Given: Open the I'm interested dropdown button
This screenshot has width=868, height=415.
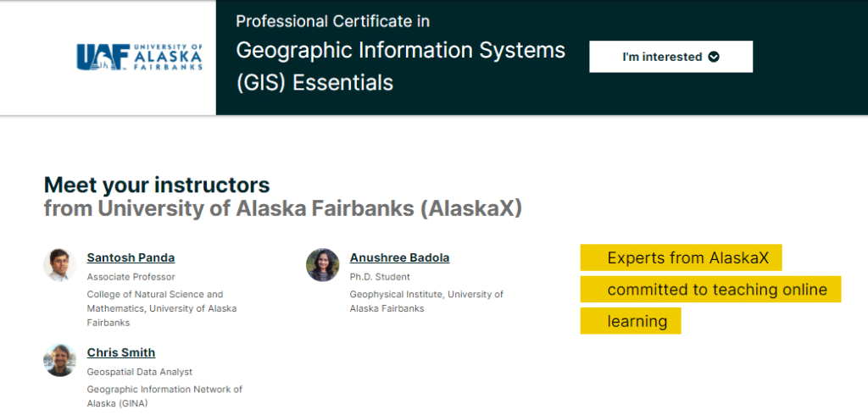Looking at the screenshot, I should pyautogui.click(x=671, y=57).
